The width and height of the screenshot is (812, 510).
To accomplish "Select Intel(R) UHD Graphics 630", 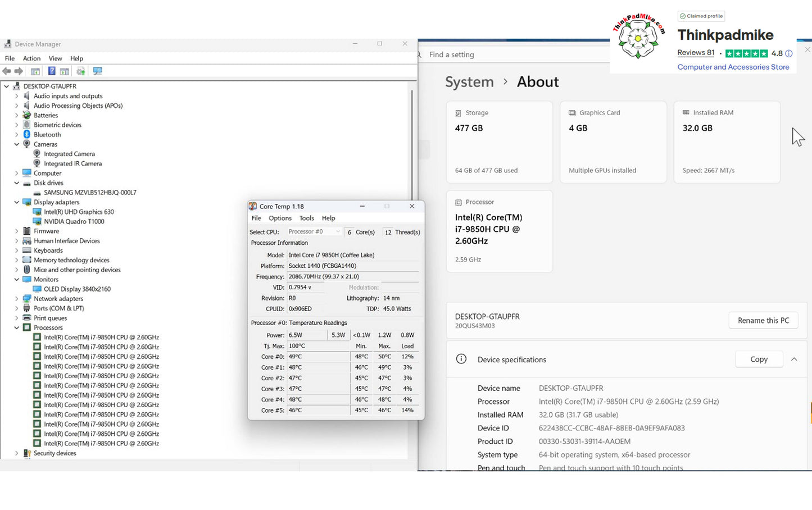I will point(79,212).
